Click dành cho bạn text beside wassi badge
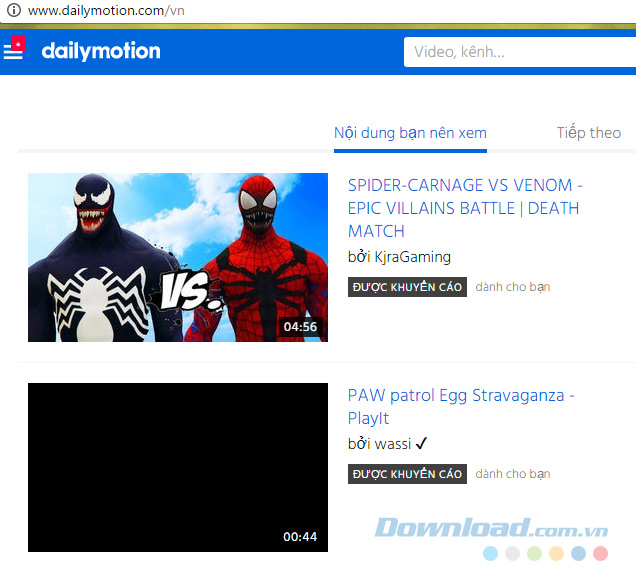The width and height of the screenshot is (636, 571). pos(513,474)
